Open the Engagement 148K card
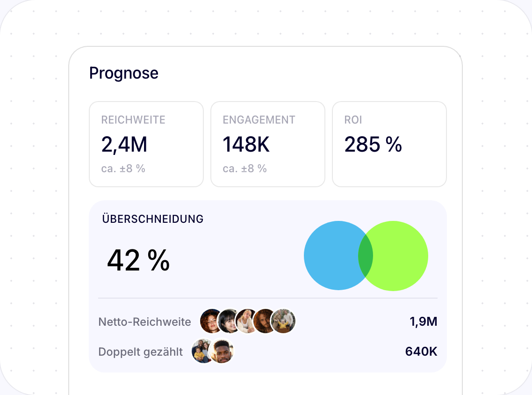The height and width of the screenshot is (395, 532). [268, 144]
